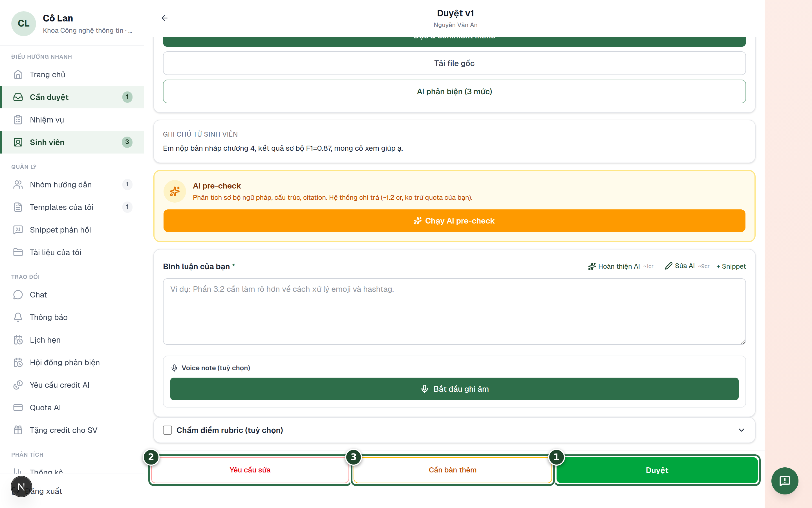Click the badge 3 on Sinh viên

pos(127,142)
